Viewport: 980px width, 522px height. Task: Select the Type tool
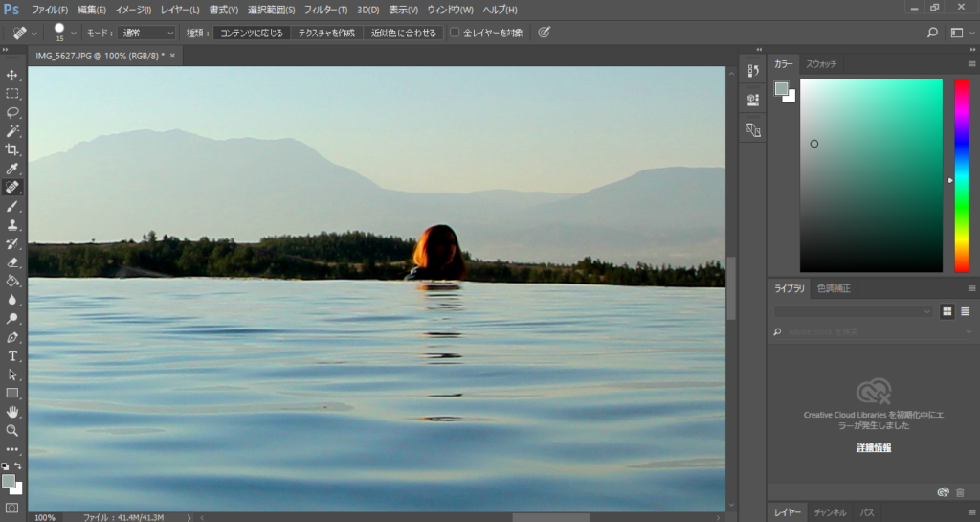12,355
